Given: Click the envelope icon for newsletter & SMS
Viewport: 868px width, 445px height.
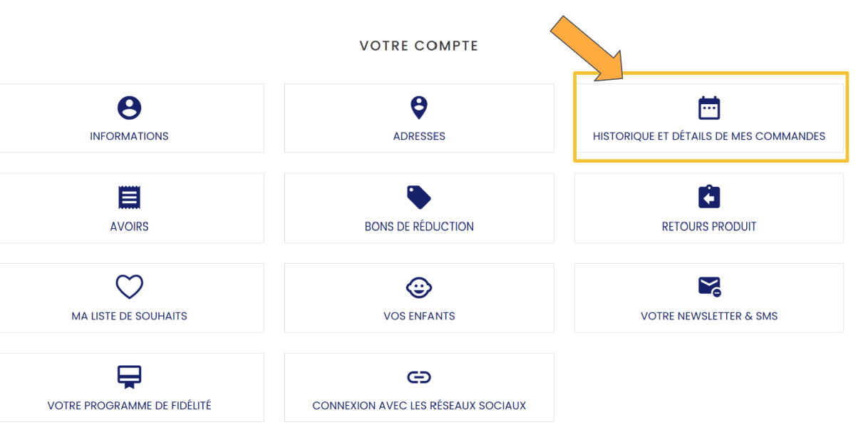Looking at the screenshot, I should [709, 287].
